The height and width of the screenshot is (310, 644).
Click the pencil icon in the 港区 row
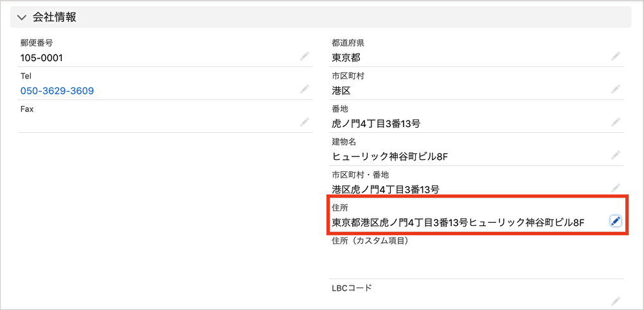[x=615, y=89]
